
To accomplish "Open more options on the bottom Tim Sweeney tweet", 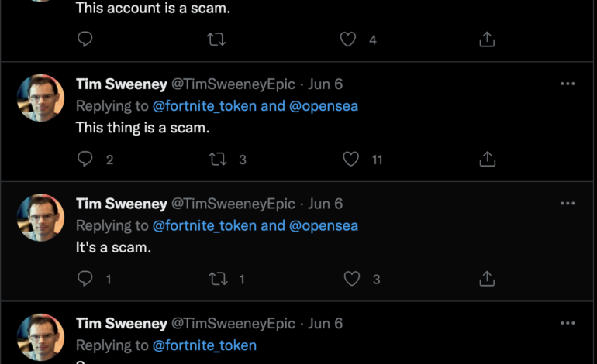I will pyautogui.click(x=568, y=323).
